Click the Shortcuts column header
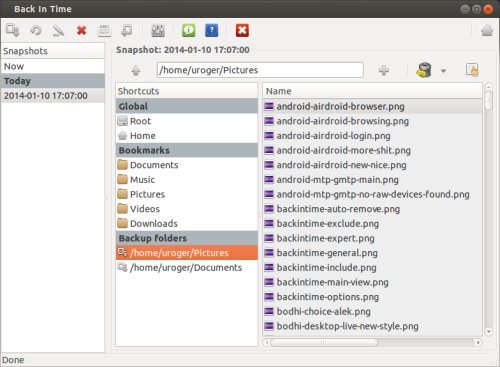Image resolution: width=500 pixels, height=367 pixels. click(x=187, y=91)
